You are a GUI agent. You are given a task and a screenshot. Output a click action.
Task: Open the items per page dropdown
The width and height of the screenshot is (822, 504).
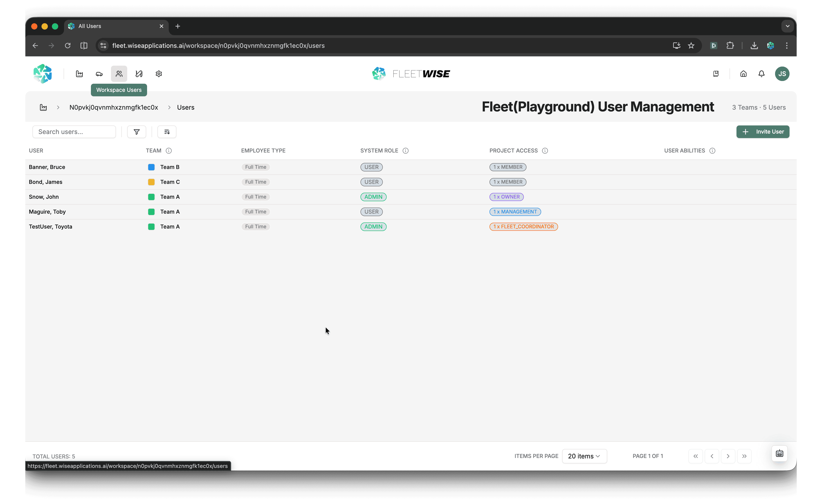click(x=584, y=456)
